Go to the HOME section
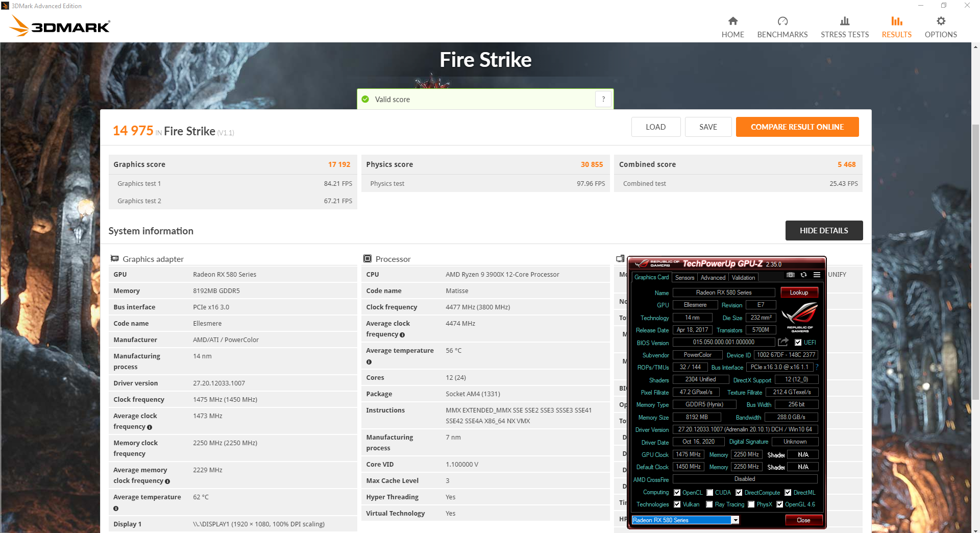This screenshot has width=980, height=533. [x=732, y=27]
